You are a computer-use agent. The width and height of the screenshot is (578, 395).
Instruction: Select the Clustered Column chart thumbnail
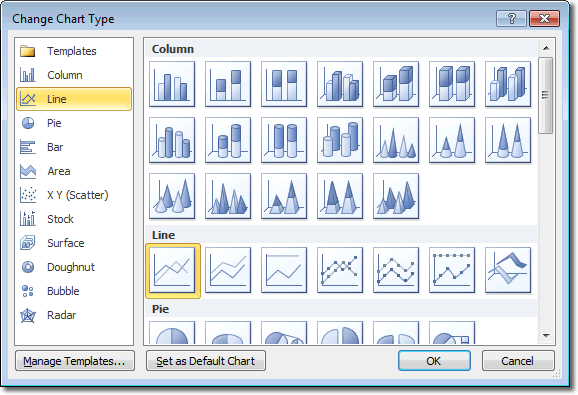point(172,84)
